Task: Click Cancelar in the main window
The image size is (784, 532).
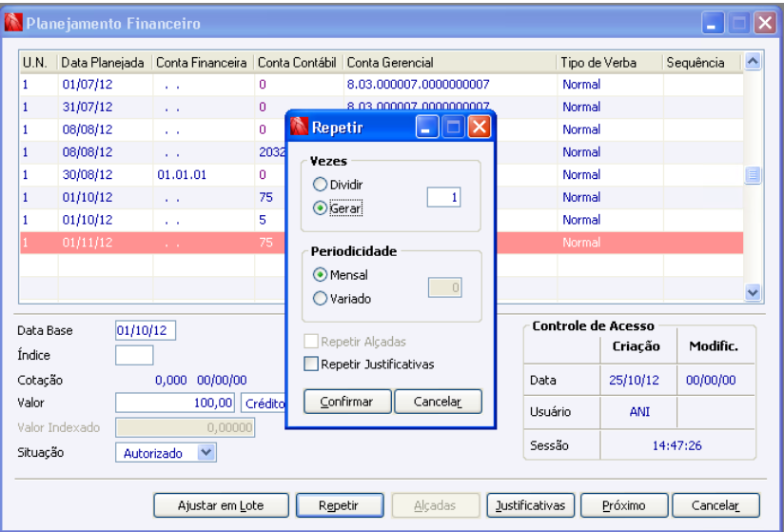Action: pos(715,505)
